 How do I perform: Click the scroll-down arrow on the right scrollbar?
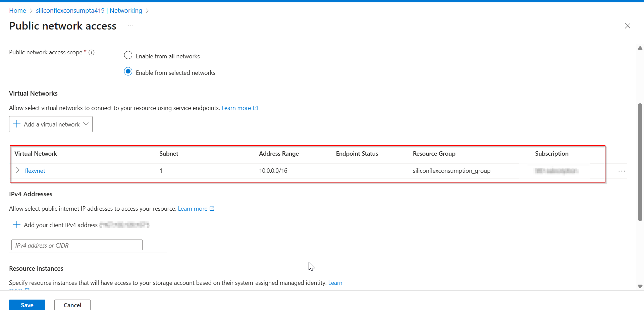click(640, 286)
